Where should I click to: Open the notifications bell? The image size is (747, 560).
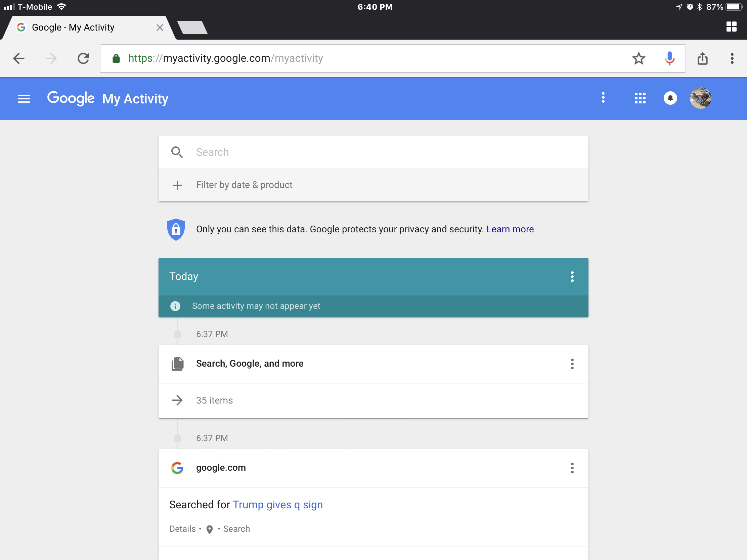670,98
